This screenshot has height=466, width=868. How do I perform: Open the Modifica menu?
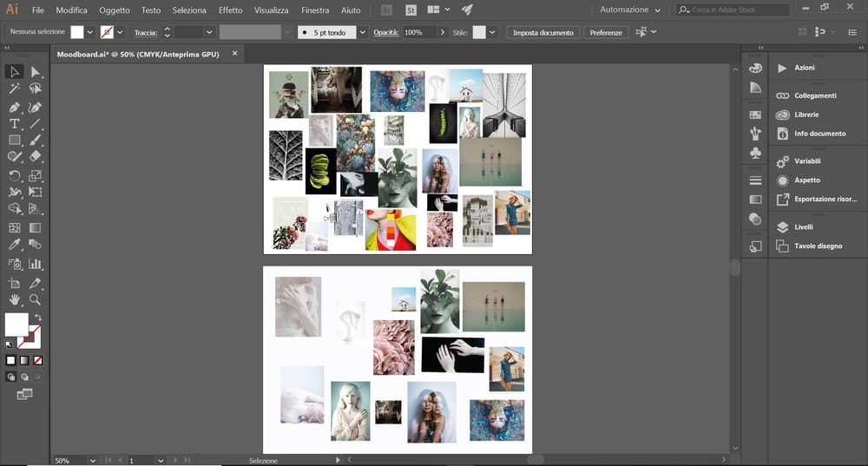[71, 10]
